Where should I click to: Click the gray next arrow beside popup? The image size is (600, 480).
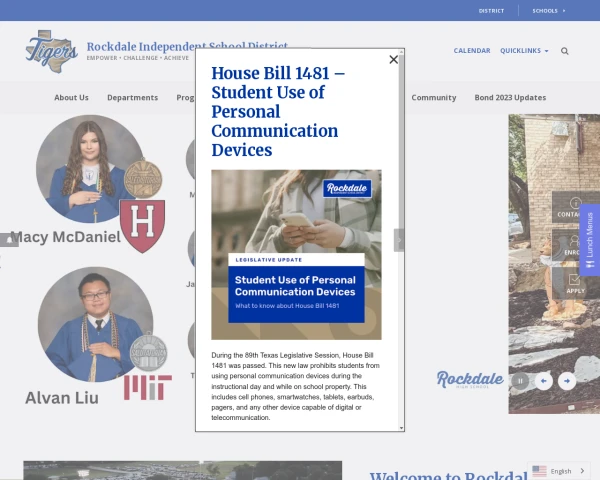pos(399,240)
